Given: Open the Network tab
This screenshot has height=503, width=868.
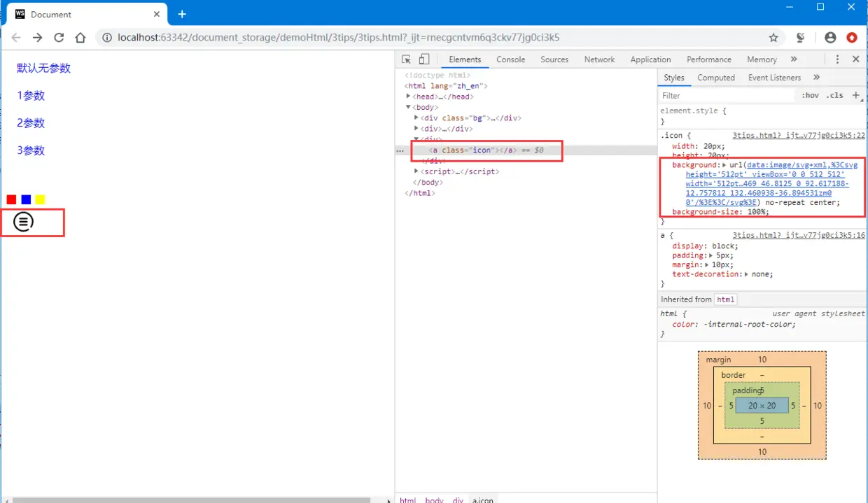Looking at the screenshot, I should pos(600,59).
